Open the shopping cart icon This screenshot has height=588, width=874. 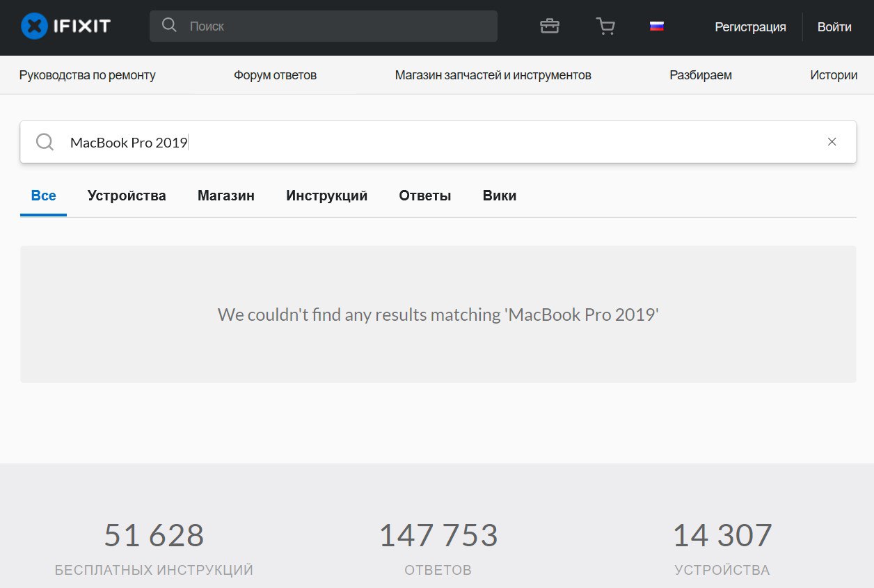click(x=605, y=26)
